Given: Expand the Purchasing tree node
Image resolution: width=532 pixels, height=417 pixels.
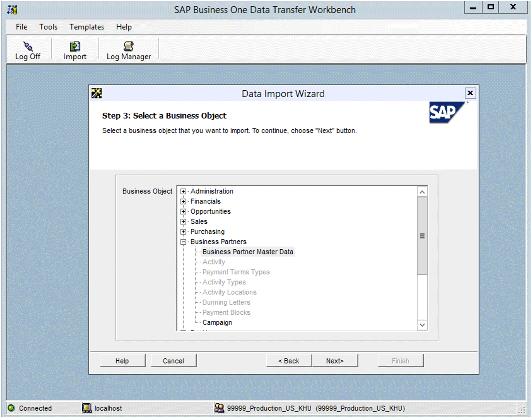Looking at the screenshot, I should coord(183,232).
